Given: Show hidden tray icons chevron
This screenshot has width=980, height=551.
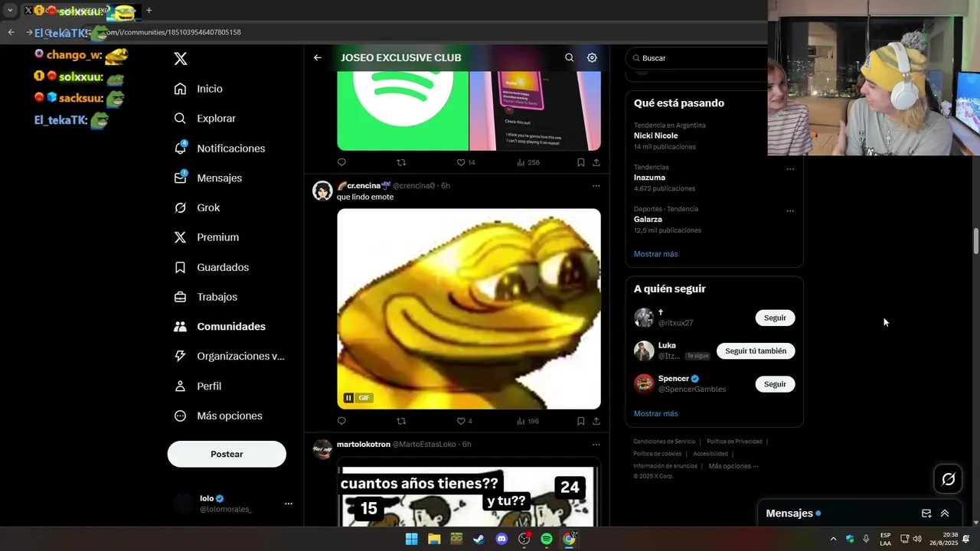Looking at the screenshot, I should click(833, 539).
